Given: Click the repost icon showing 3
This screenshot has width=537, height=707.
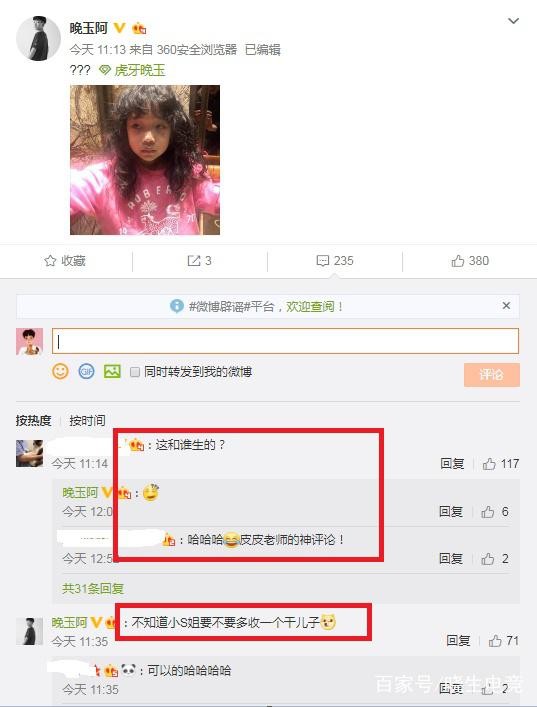Looking at the screenshot, I should pyautogui.click(x=194, y=261).
